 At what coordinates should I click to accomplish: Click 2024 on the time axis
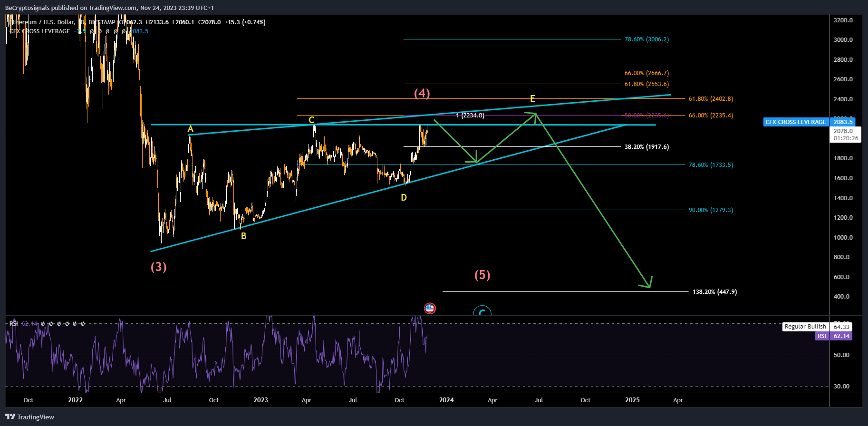(x=446, y=400)
